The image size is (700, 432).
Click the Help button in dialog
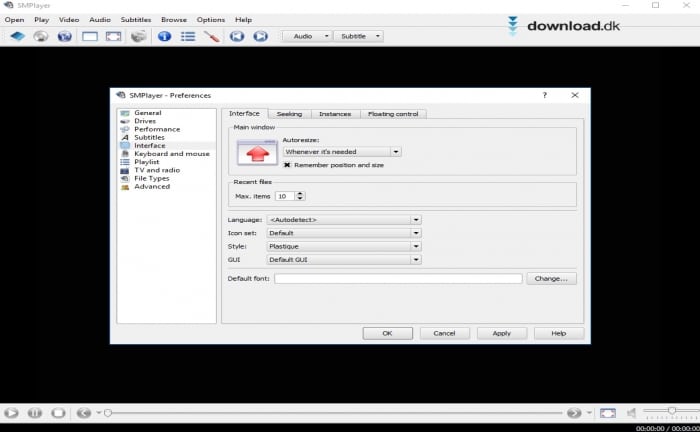558,333
